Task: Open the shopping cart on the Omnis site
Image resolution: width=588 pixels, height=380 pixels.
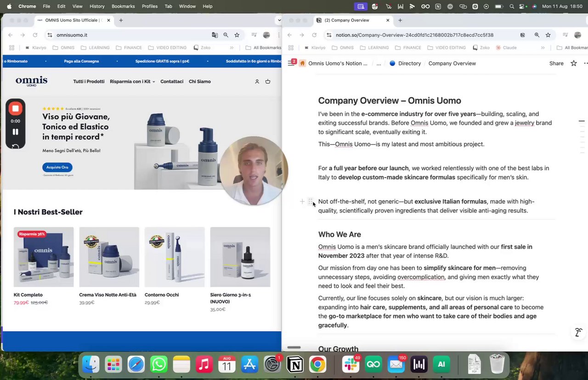Action: pos(268,81)
